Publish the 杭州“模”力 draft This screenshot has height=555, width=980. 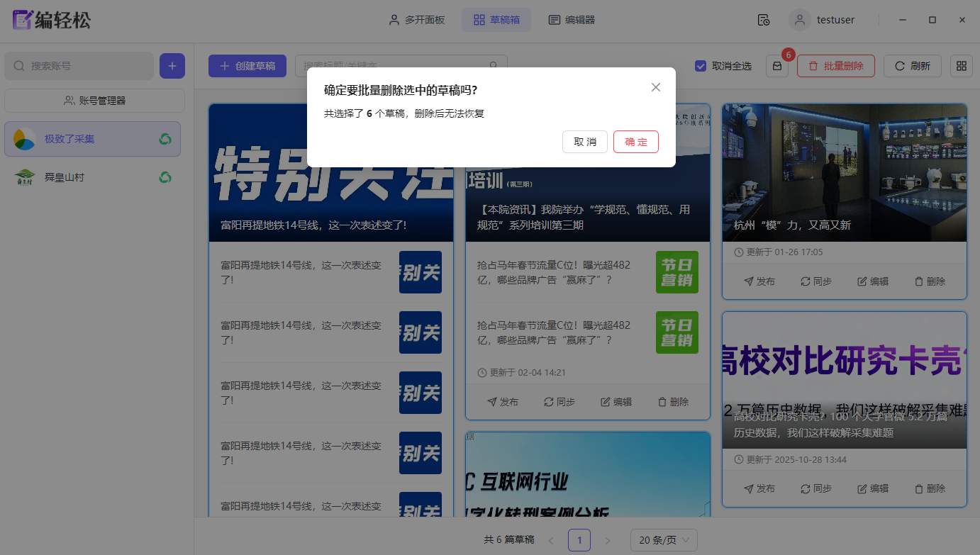759,281
